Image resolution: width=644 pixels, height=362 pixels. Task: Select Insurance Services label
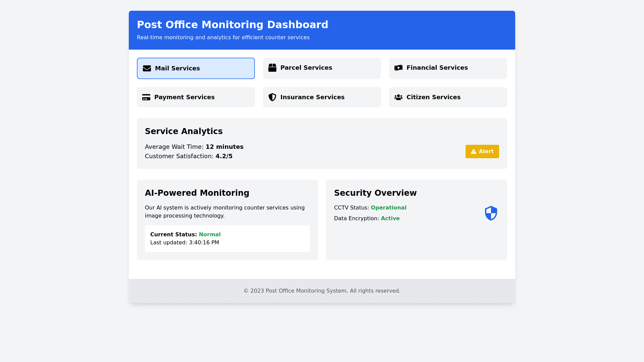click(x=312, y=97)
